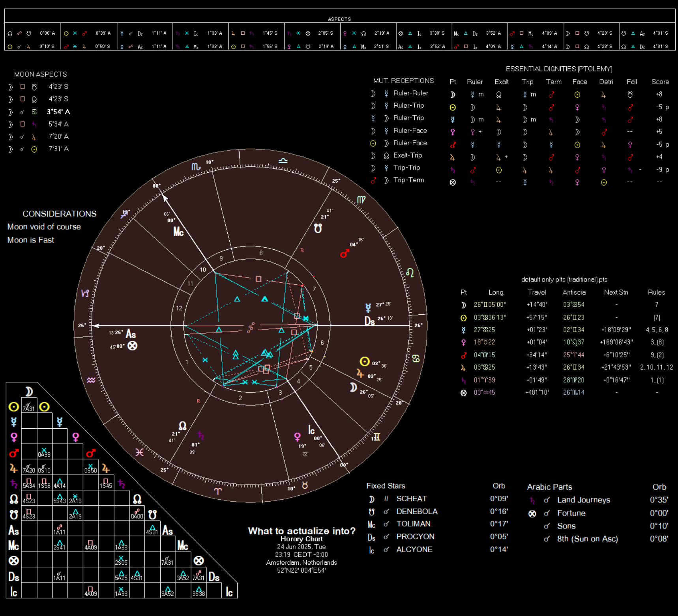This screenshot has height=616, width=678.
Task: Select the SCHEAT fixed star row
Action: [438, 499]
